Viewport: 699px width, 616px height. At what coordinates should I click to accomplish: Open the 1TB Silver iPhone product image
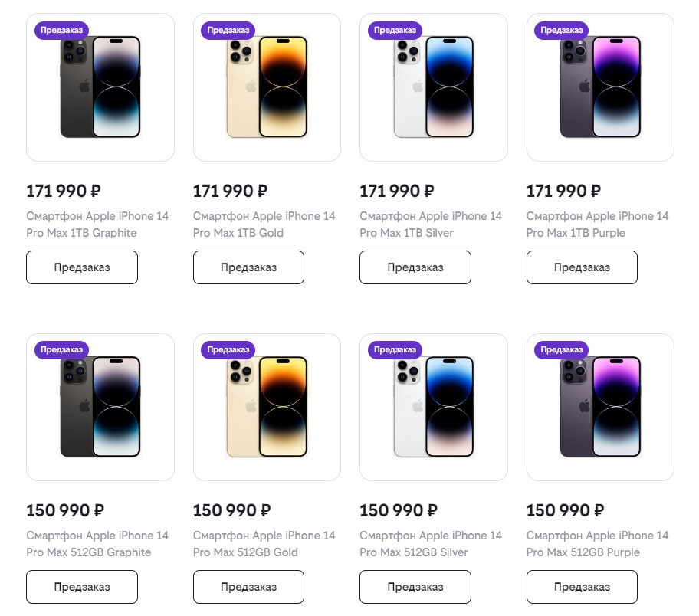(434, 87)
